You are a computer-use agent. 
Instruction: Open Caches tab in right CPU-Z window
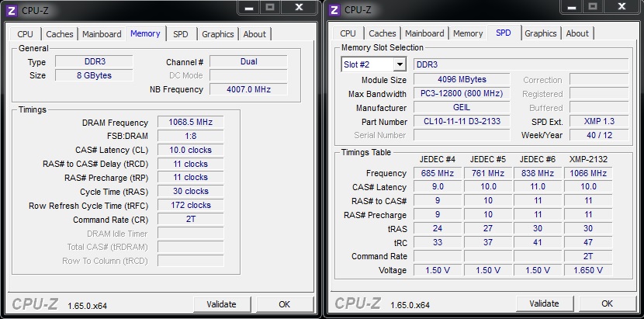tap(383, 33)
